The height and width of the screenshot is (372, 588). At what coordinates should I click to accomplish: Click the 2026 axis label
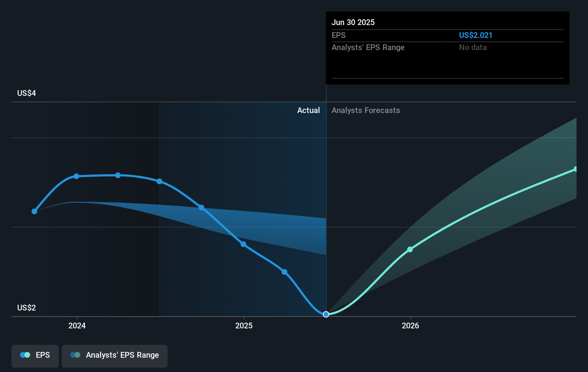pos(410,325)
